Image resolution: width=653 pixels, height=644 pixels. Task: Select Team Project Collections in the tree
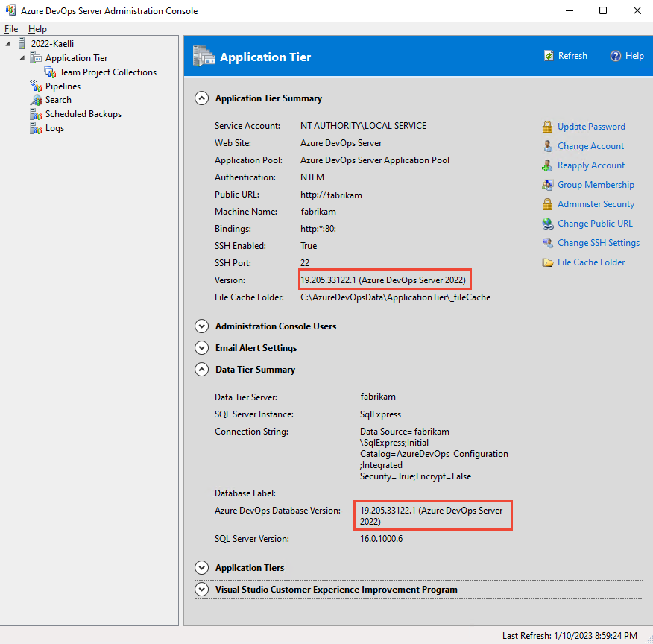click(107, 72)
